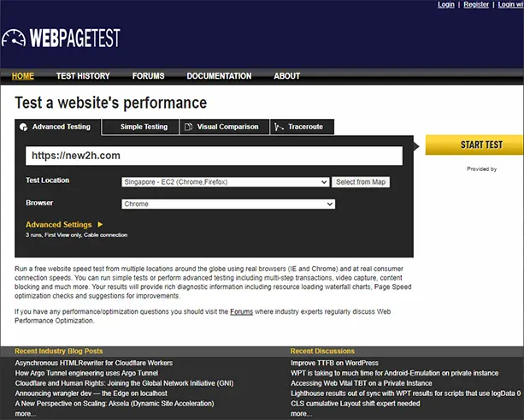The width and height of the screenshot is (524, 420).
Task: Click the Register link
Action: click(476, 4)
